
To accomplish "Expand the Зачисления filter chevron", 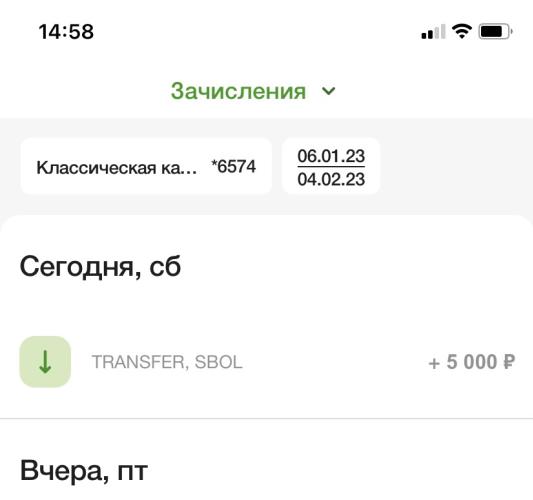I will point(329,91).
